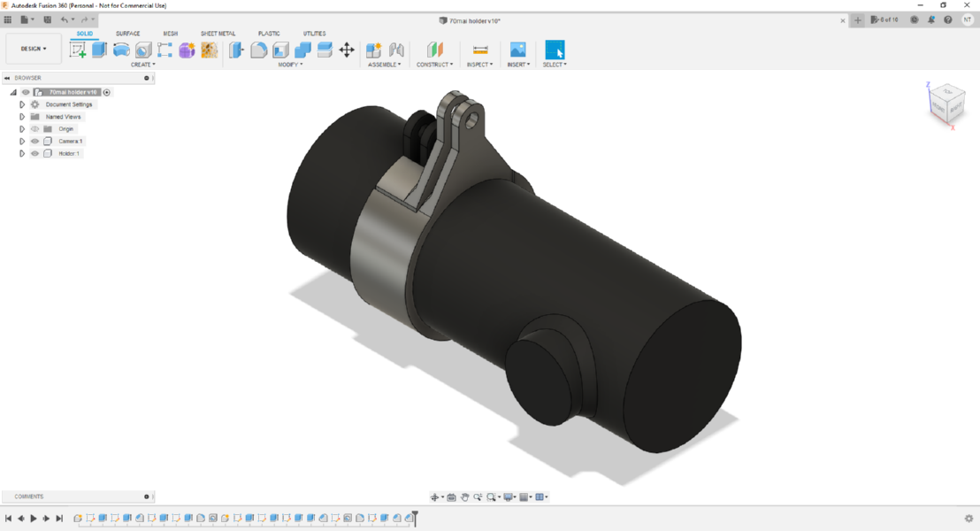The height and width of the screenshot is (531, 980).
Task: Switch to the SHEET METAL tab
Action: 218,34
